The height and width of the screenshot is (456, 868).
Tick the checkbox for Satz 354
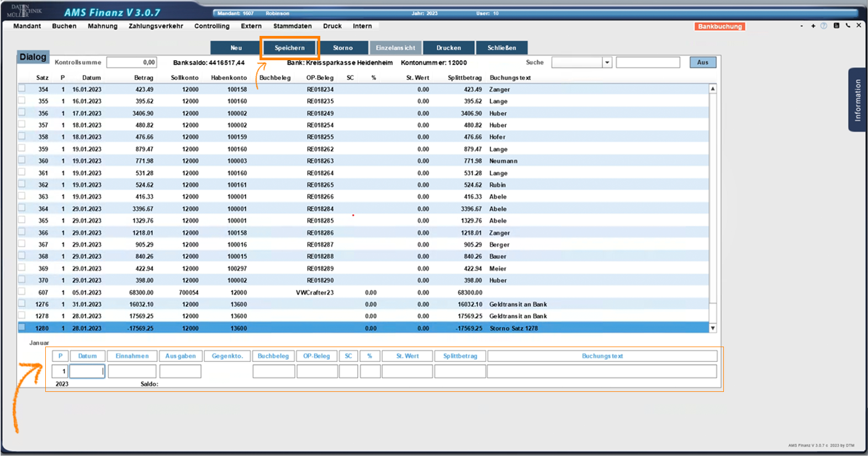[22, 88]
